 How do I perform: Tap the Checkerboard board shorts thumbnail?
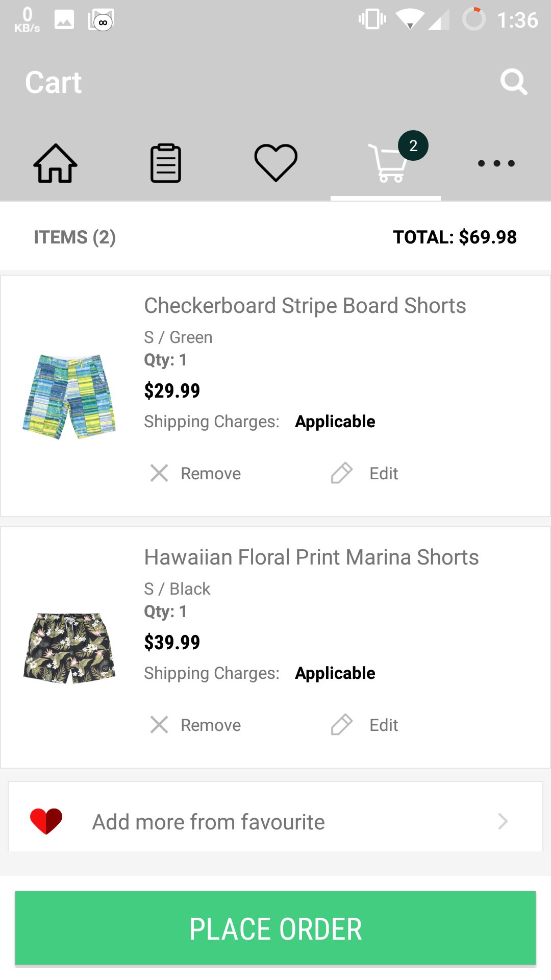point(70,396)
